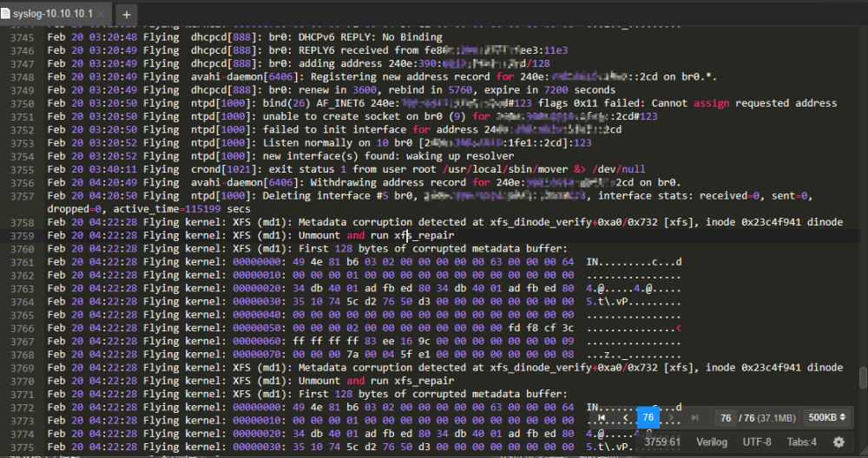The width and height of the screenshot is (868, 458).
Task: Click "Metadata corruption detected" on line 3758
Action: (x=382, y=222)
